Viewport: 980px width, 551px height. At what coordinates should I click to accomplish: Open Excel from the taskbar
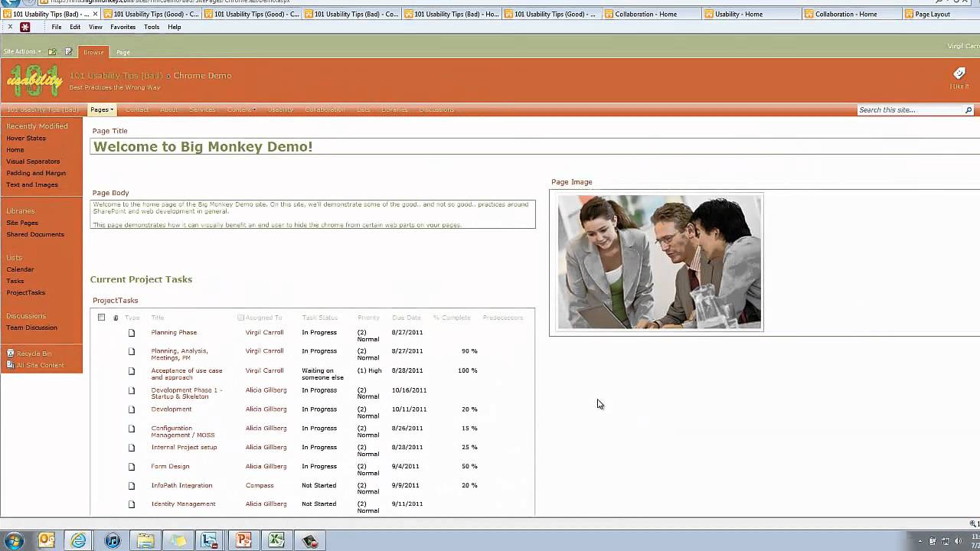tap(276, 541)
